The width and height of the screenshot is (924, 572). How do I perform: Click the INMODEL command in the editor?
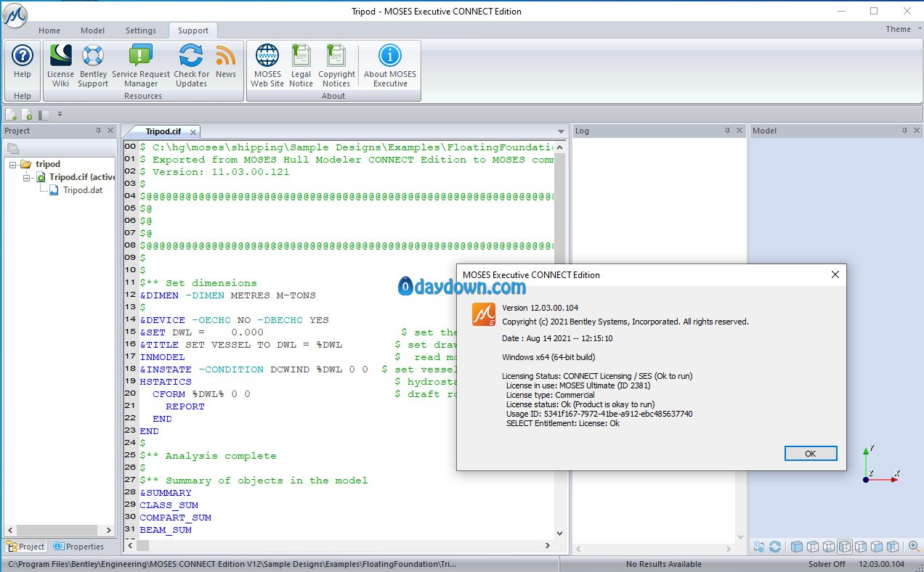tap(163, 357)
